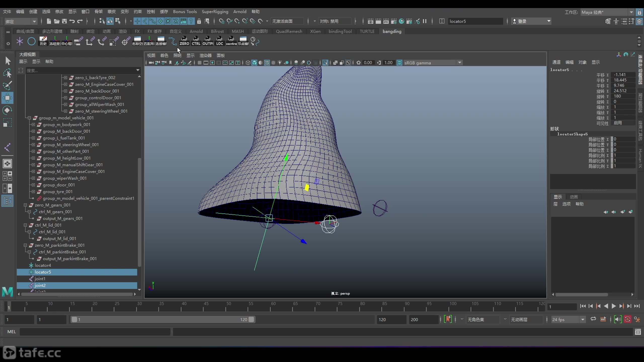Click the MEL command input line

[95, 332]
